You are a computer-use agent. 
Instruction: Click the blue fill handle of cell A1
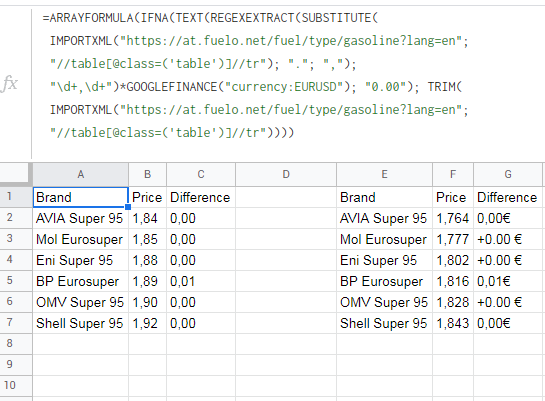128,207
